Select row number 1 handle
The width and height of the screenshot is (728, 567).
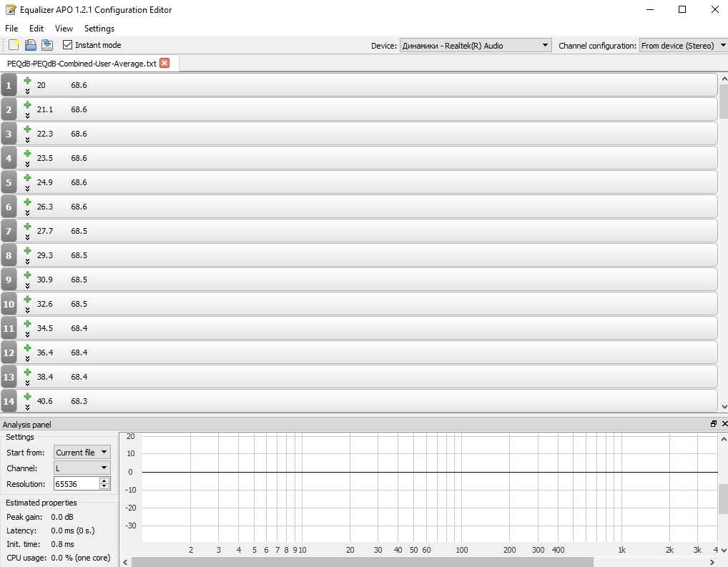tap(9, 85)
